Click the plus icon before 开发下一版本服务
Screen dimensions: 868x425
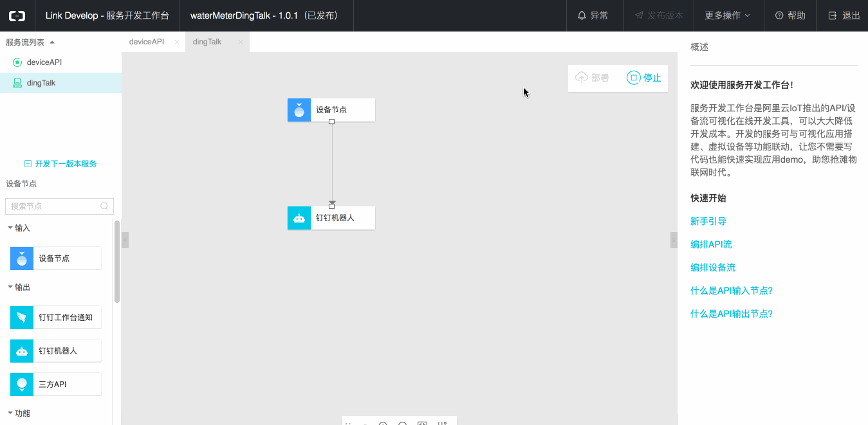(x=28, y=164)
